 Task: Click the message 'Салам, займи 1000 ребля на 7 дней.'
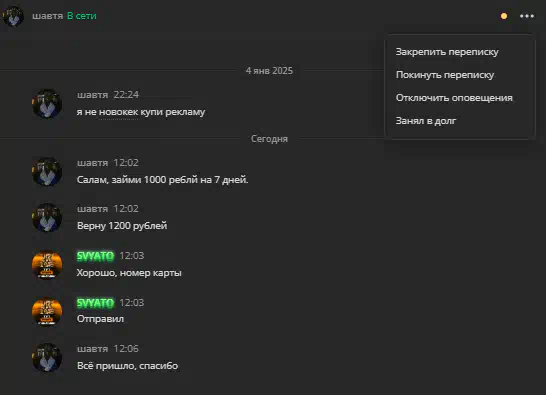162,180
